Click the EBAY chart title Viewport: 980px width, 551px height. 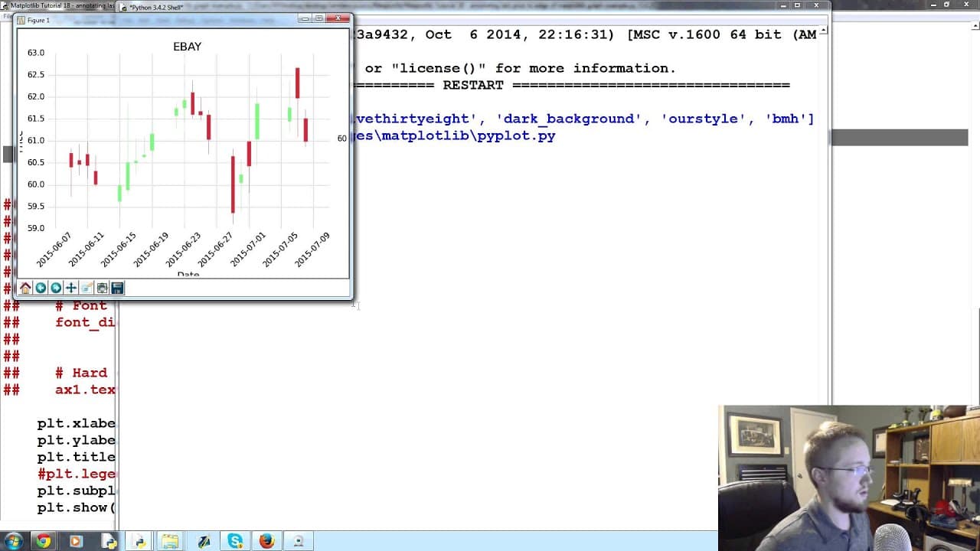(x=187, y=47)
